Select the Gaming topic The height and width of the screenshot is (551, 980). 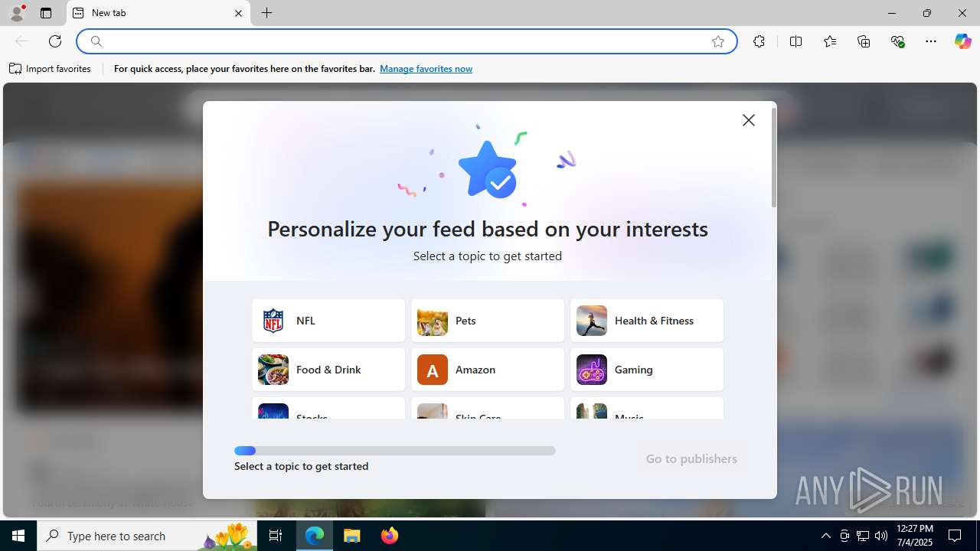click(647, 370)
